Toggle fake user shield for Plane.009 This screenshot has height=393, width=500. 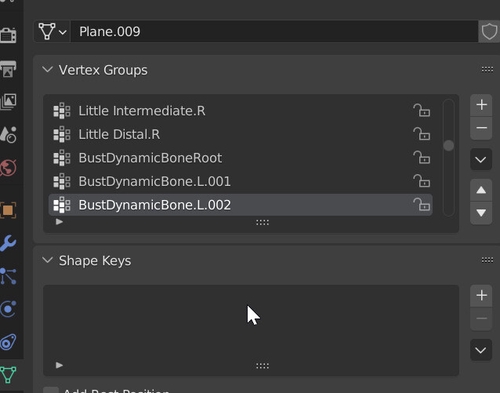pyautogui.click(x=489, y=32)
